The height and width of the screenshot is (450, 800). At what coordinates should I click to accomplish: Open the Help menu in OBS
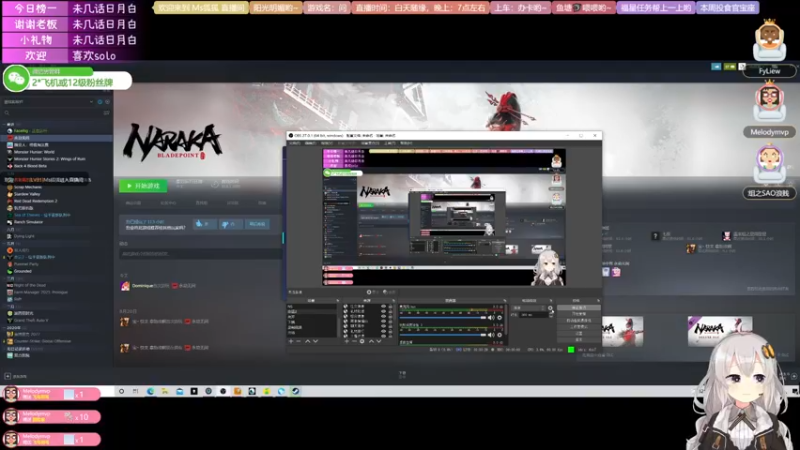point(406,143)
